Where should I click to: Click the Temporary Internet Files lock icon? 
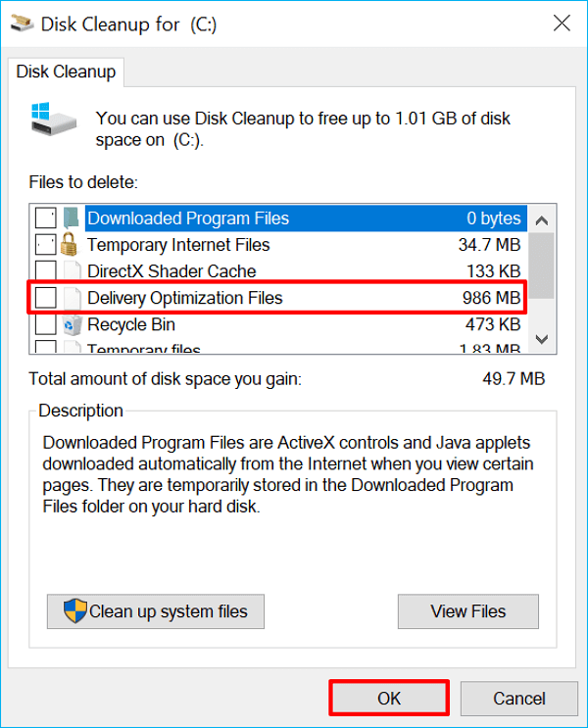(72, 245)
